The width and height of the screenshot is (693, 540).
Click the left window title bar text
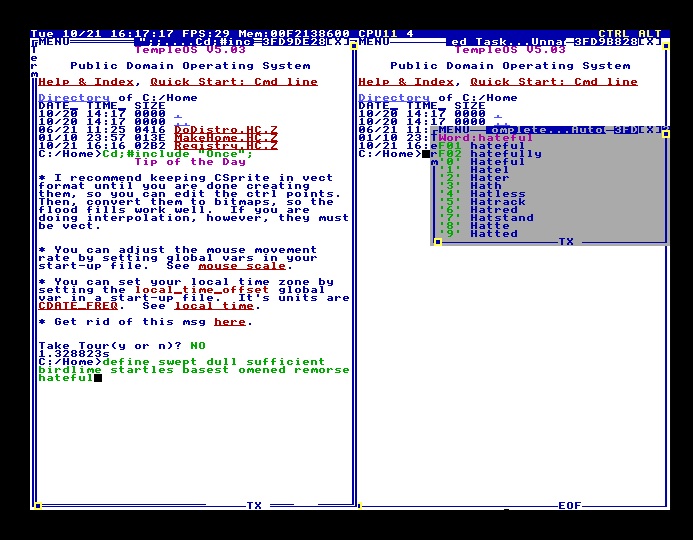(x=194, y=42)
